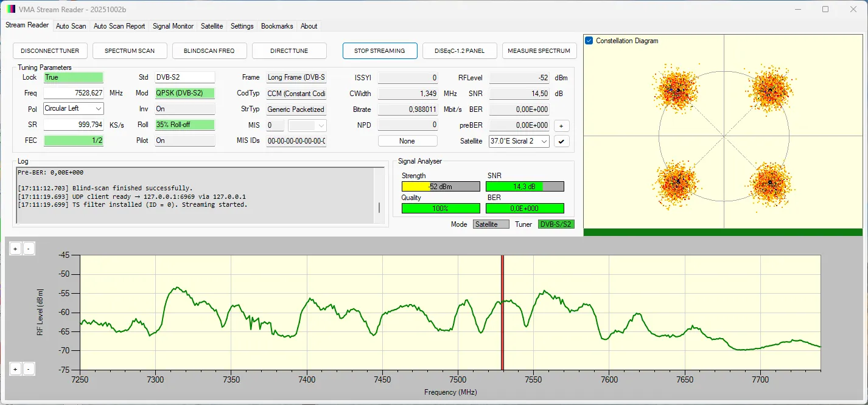Uncheck the Constellation Diagram checkbox
The height and width of the screenshot is (405, 868).
point(589,41)
